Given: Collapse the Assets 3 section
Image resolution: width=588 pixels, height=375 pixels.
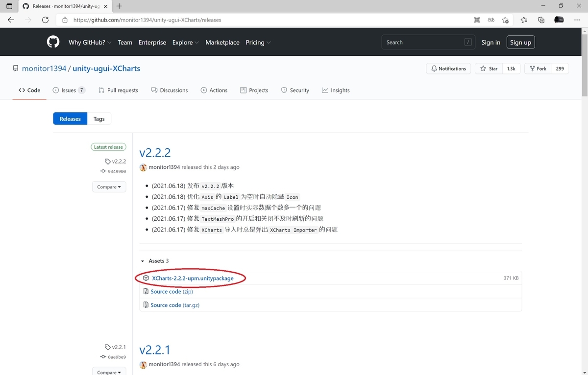Looking at the screenshot, I should click(143, 260).
